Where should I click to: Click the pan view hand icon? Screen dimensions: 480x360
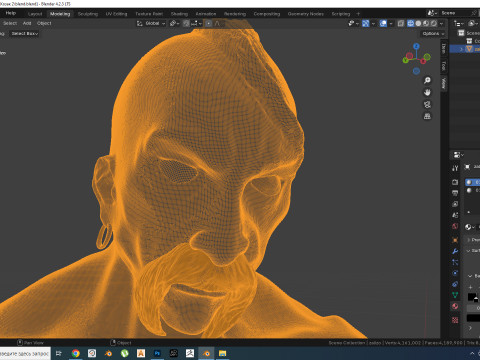(427, 92)
